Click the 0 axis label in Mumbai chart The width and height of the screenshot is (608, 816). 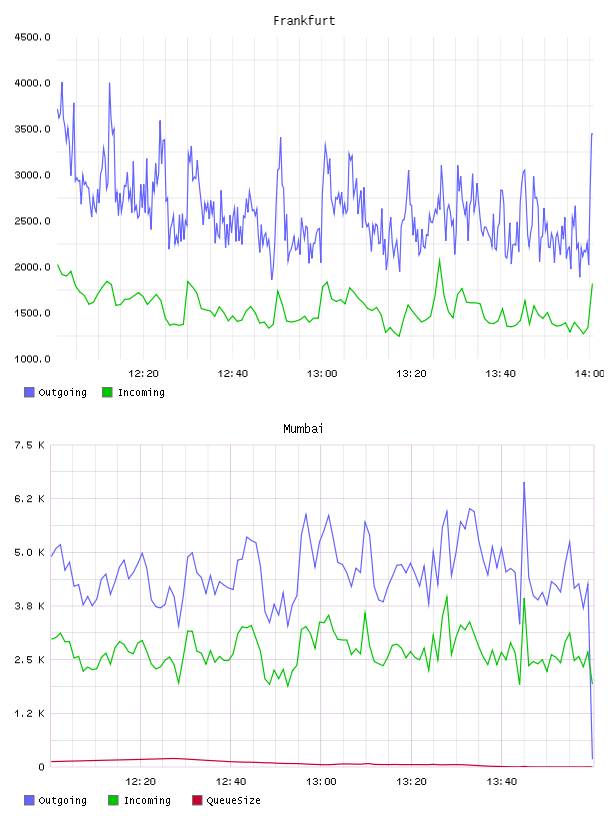[x=41, y=767]
